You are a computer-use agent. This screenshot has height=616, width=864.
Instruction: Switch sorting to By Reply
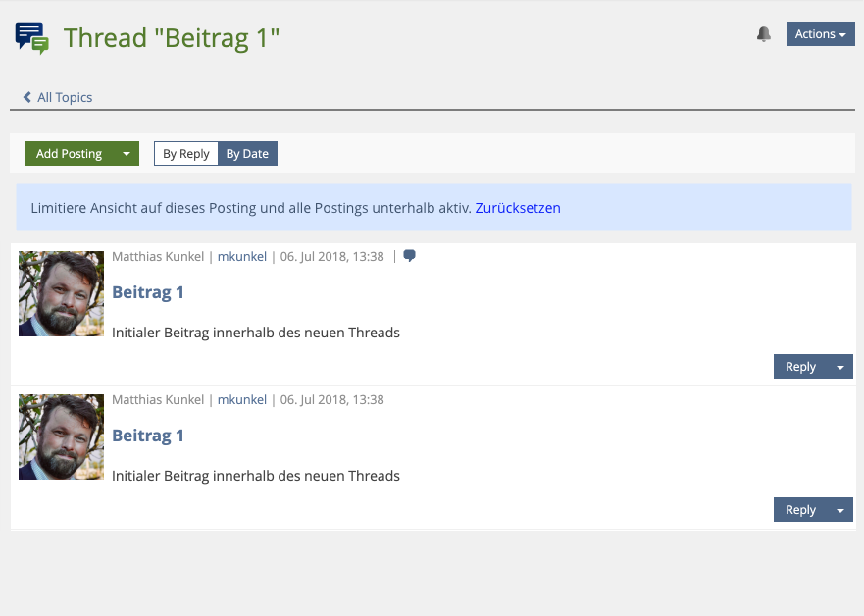[x=186, y=154]
